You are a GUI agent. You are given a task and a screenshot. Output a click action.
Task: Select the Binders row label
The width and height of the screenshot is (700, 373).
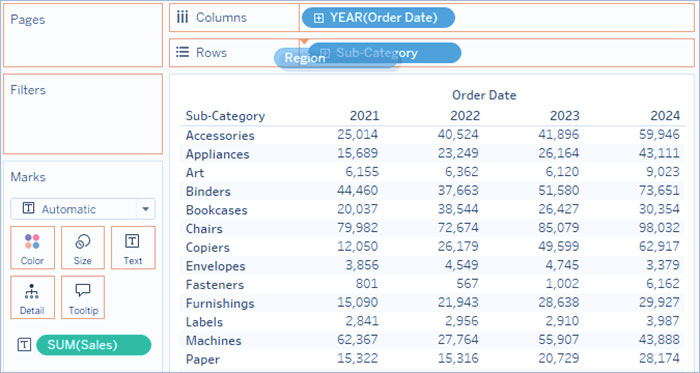pyautogui.click(x=208, y=191)
